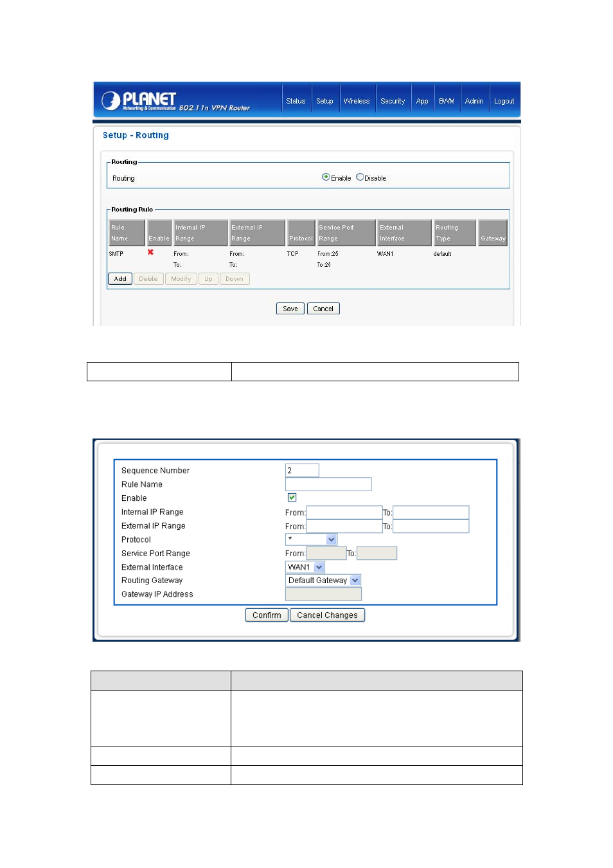Click the From:25 service port value

pyautogui.click(x=328, y=254)
